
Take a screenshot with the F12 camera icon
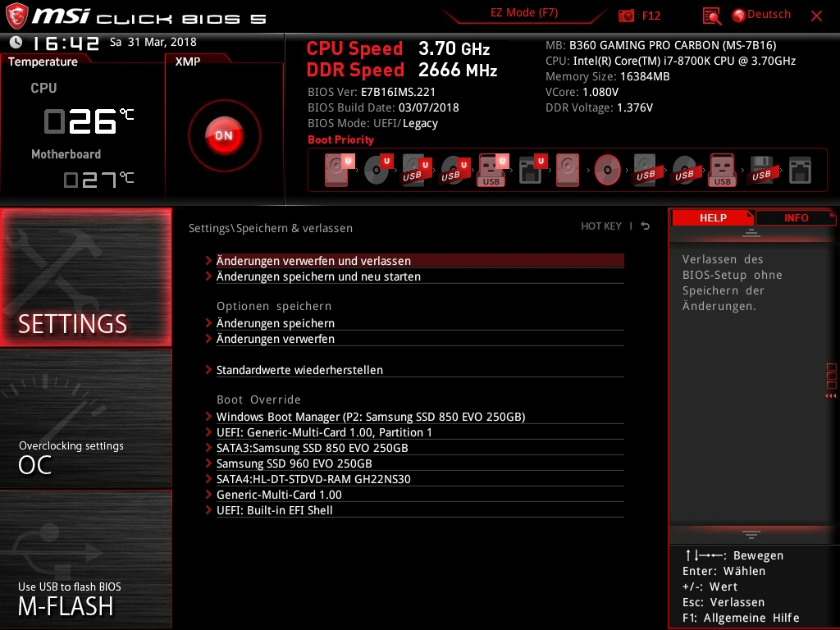coord(626,16)
